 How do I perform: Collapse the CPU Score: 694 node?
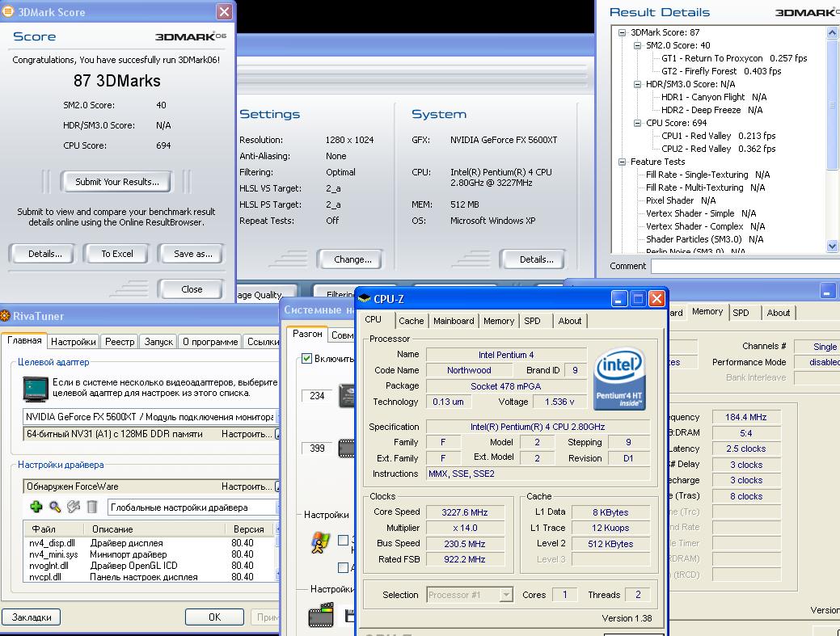pyautogui.click(x=638, y=123)
